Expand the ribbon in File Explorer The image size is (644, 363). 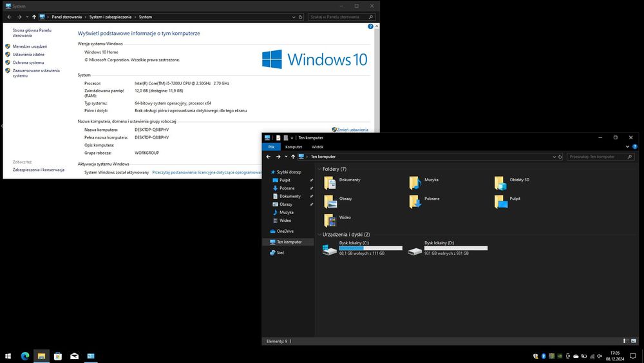point(628,147)
